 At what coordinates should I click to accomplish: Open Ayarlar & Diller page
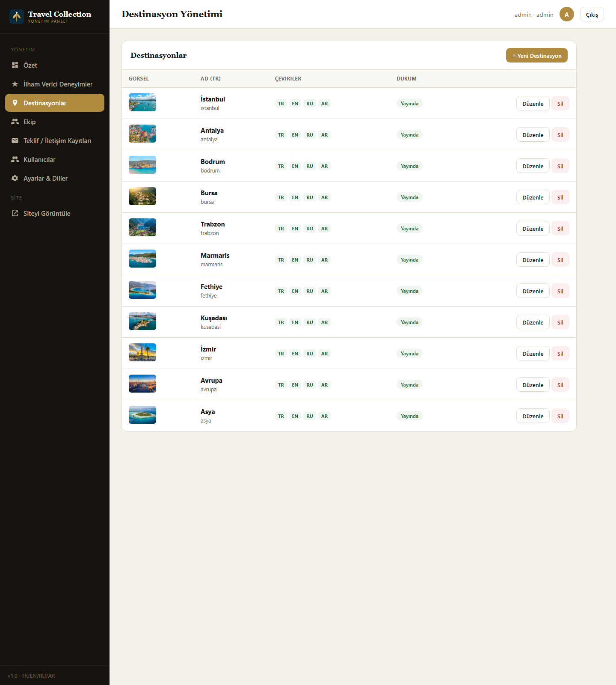pyautogui.click(x=55, y=178)
